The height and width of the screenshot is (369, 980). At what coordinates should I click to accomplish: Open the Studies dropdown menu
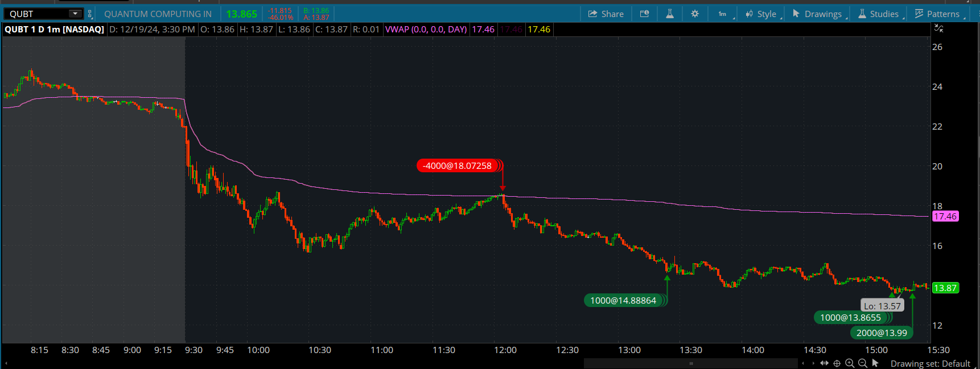tap(879, 14)
